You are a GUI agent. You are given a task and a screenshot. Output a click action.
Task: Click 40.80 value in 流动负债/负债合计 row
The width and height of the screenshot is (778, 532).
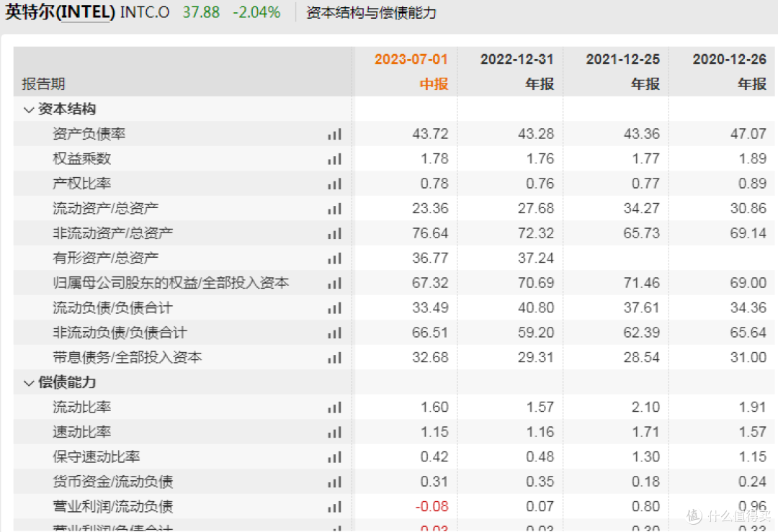[536, 307]
